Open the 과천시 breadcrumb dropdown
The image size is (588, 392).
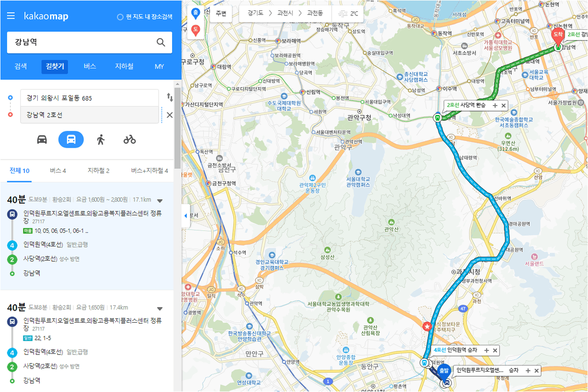285,13
